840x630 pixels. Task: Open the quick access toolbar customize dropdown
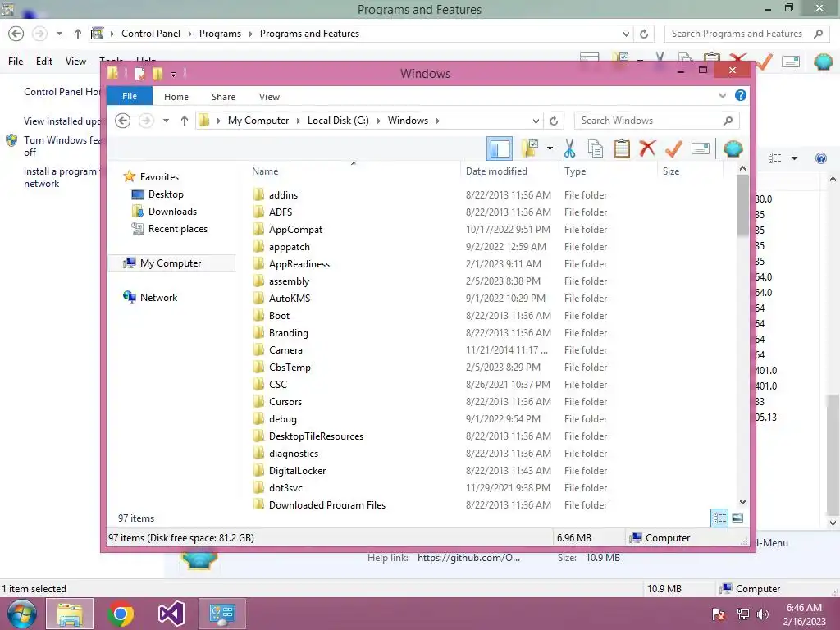tap(173, 74)
